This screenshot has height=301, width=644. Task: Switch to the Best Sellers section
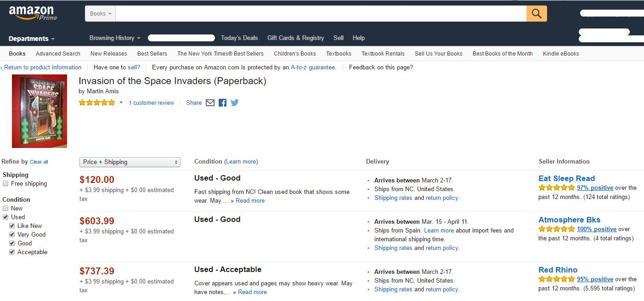coord(152,53)
